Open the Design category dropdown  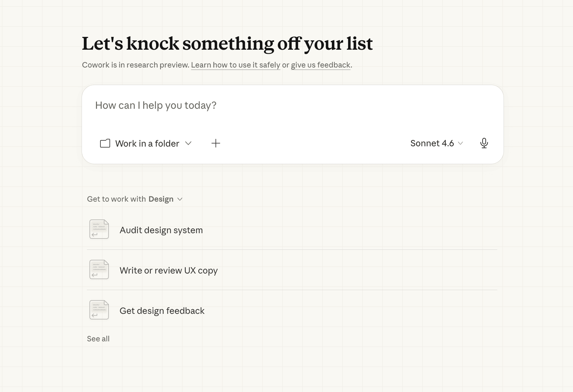[x=165, y=199]
